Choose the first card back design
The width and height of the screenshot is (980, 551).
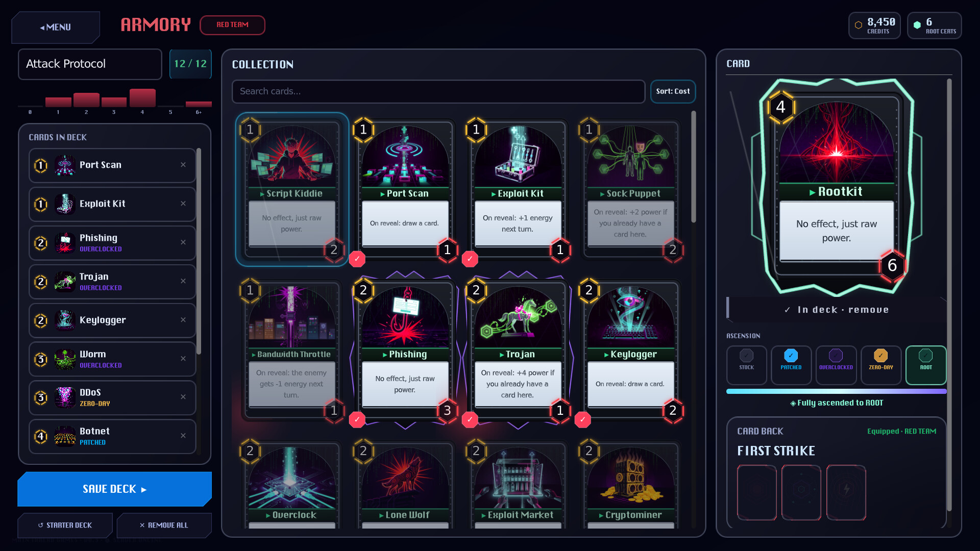point(756,492)
